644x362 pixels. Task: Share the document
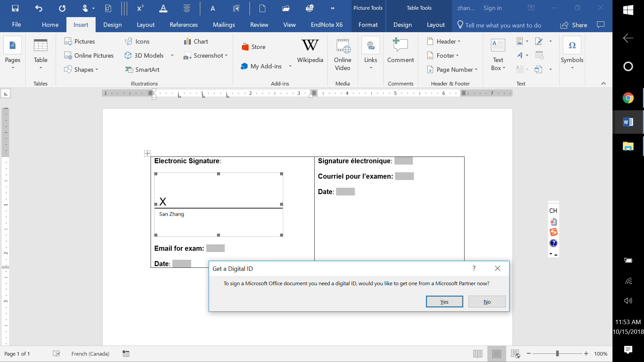574,25
